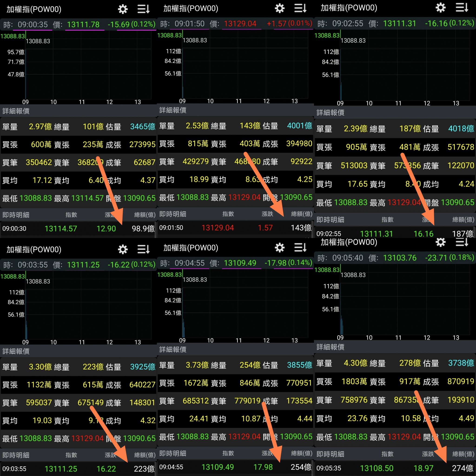Image resolution: width=476 pixels, height=476 pixels.
Task: Click the 估量 value 3465億
Action: click(143, 127)
